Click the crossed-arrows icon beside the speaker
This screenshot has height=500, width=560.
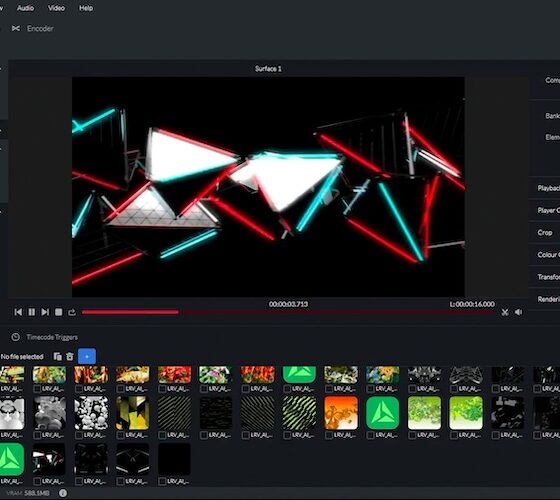click(505, 312)
